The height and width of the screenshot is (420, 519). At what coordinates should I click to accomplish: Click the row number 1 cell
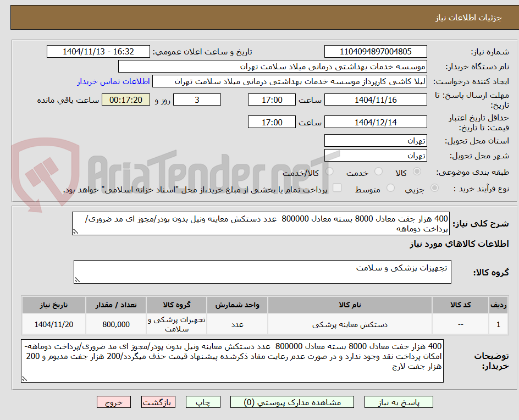point(498,324)
